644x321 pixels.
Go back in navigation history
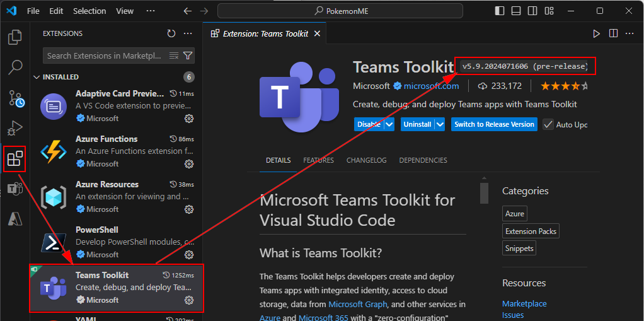(188, 11)
